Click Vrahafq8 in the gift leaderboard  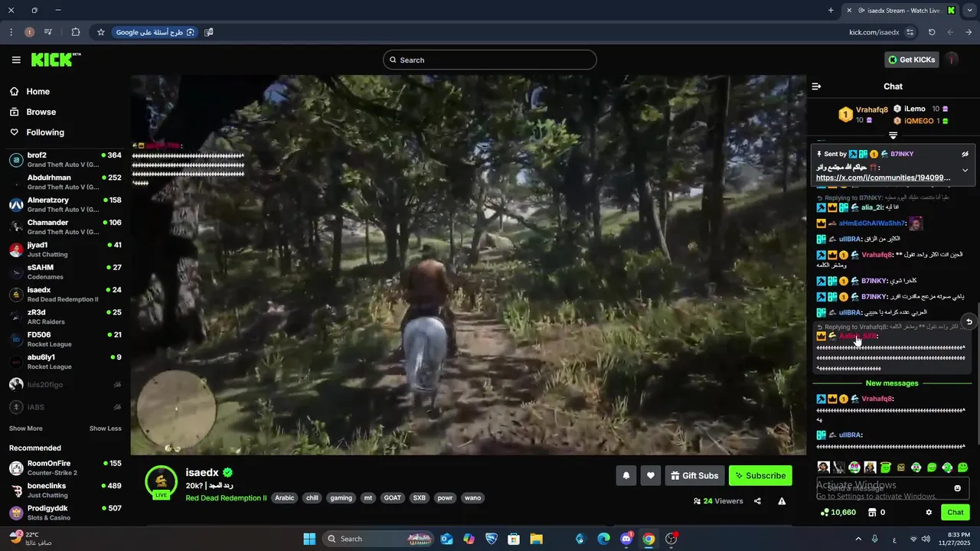872,110
